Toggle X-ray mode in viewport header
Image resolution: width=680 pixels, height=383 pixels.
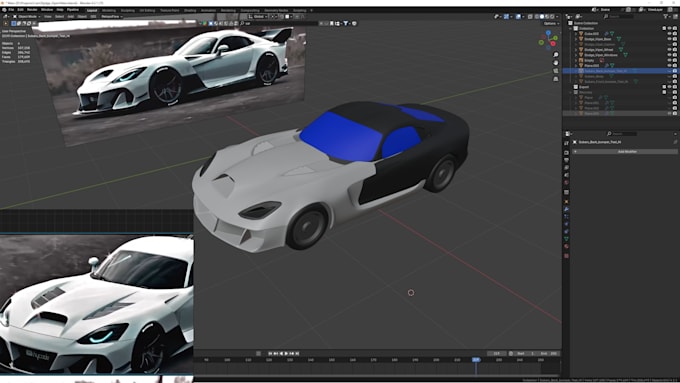530,16
